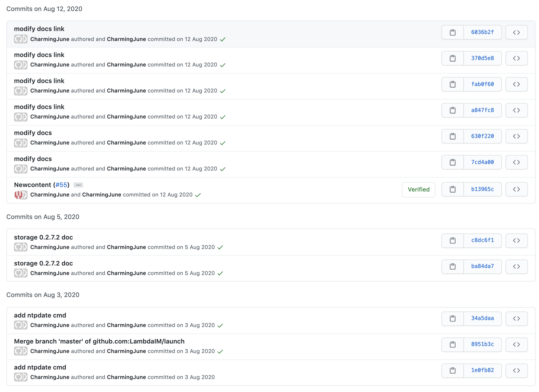Browse repository at commit 34a5daa

point(516,318)
